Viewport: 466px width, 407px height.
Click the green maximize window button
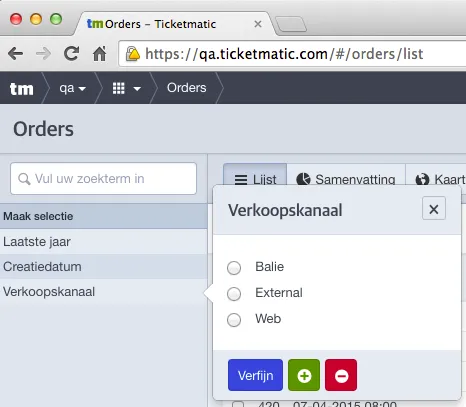pos(56,19)
